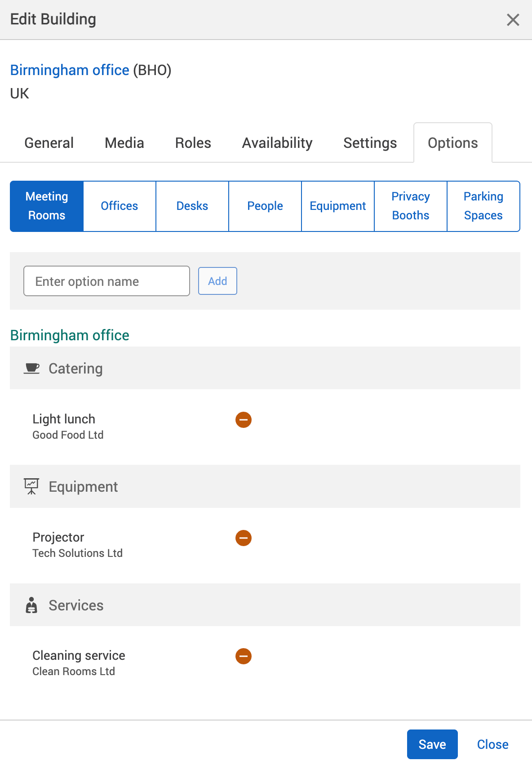Select the Light lunch item
Screen dimensions: 532x765
click(64, 419)
